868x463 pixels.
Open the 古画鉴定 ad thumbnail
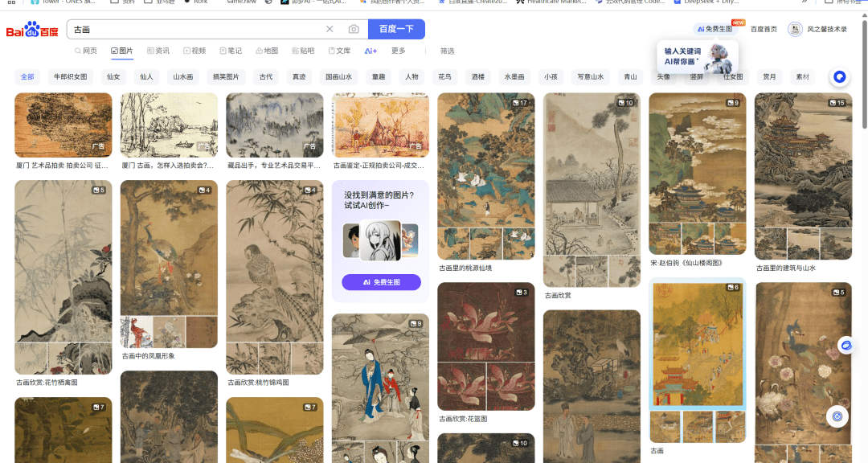coord(380,125)
